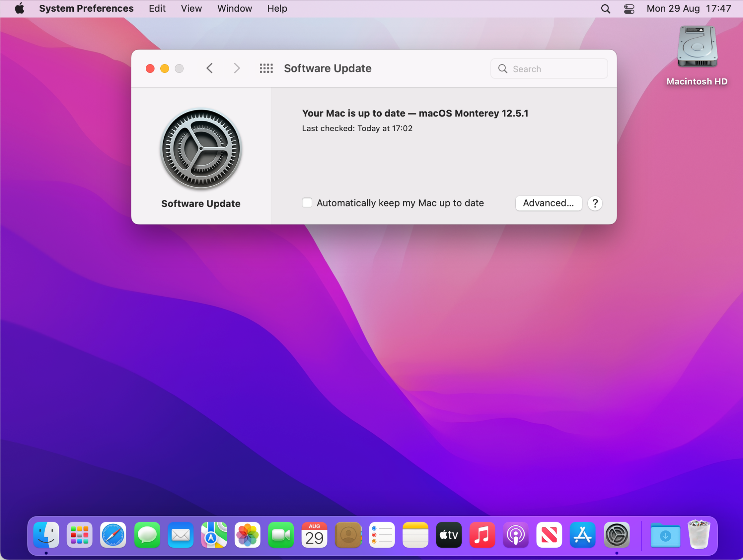
Task: Open Launchpad in the Dock
Action: [x=80, y=535]
